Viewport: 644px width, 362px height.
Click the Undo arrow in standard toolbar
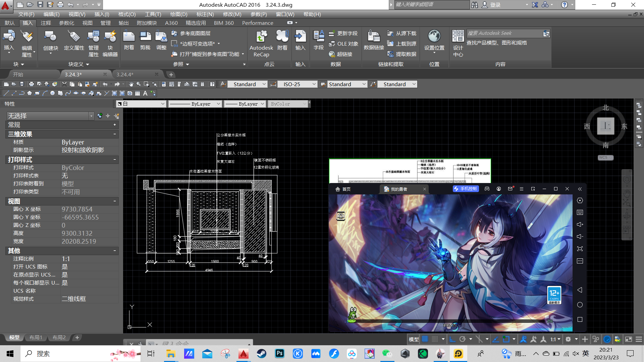(105, 84)
